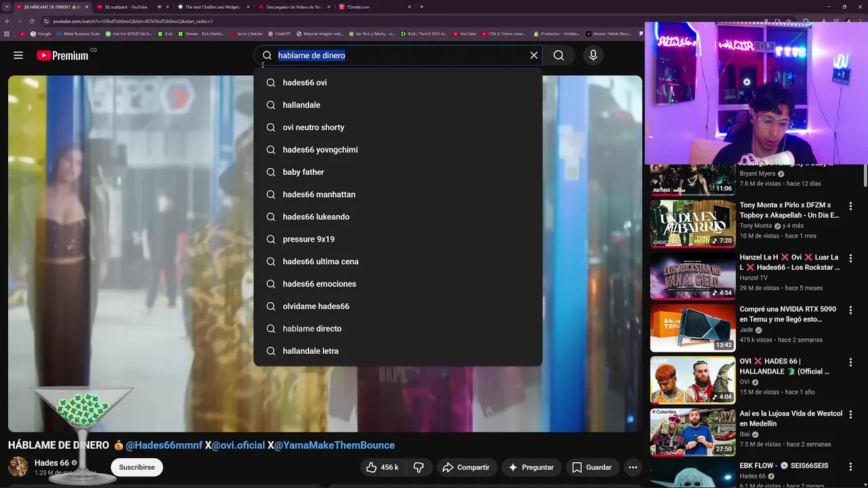Image resolution: width=868 pixels, height=488 pixels.
Task: Open the OVI HALLANDALE video thumbnail
Action: pyautogui.click(x=692, y=380)
